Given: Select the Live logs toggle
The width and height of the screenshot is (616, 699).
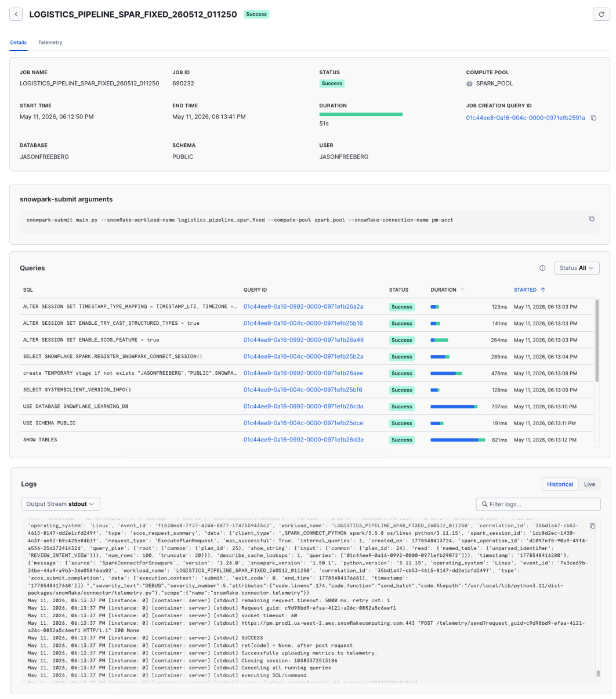Looking at the screenshot, I should click(x=589, y=484).
